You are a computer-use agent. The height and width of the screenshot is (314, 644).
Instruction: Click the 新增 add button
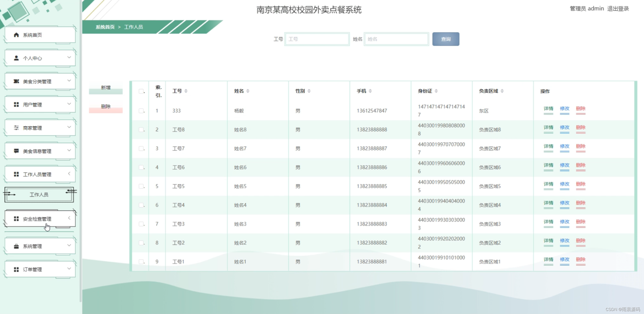coord(106,88)
